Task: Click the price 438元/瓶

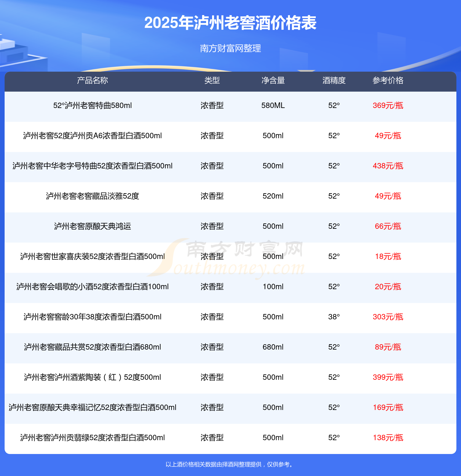Action: (x=388, y=166)
